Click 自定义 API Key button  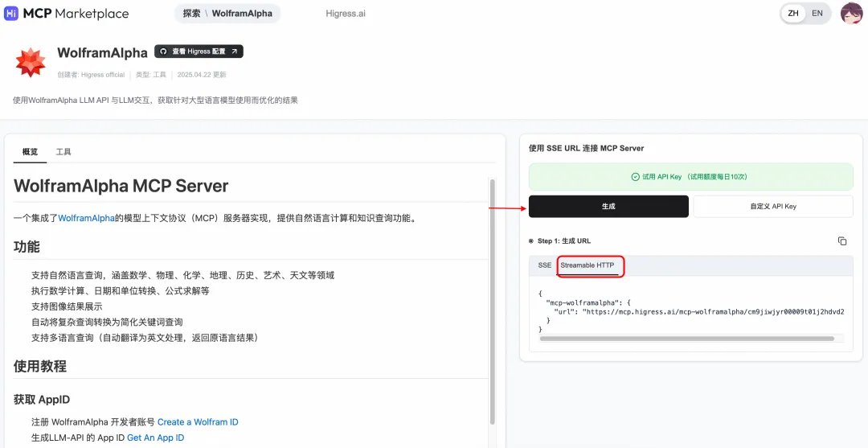[773, 206]
